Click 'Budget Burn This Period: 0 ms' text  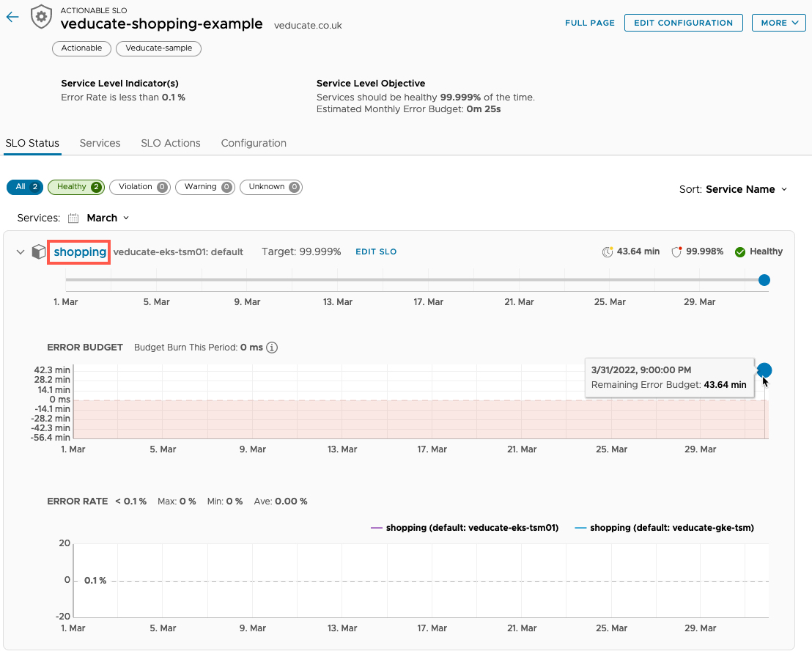199,348
